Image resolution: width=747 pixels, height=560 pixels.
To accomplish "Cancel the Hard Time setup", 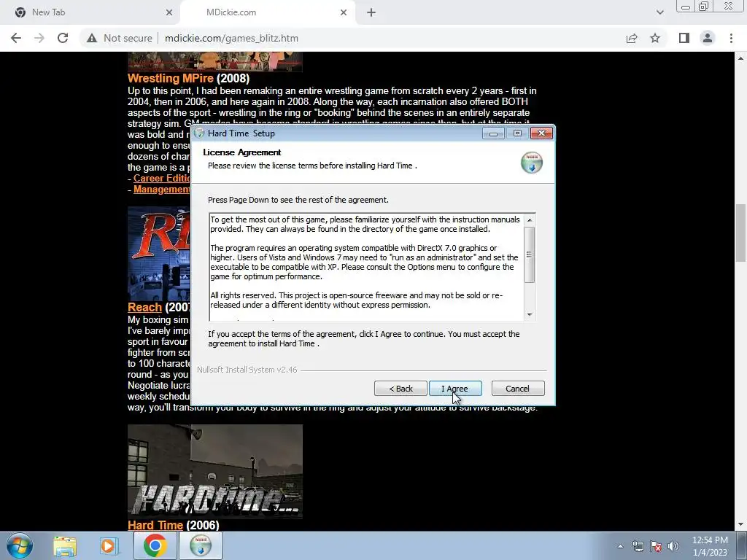I will pos(517,389).
